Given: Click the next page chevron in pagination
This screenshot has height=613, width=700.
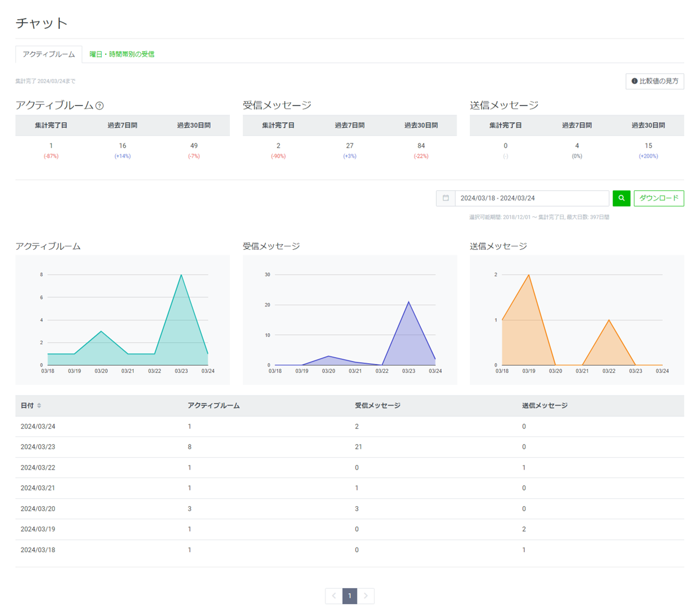Looking at the screenshot, I should 366,596.
